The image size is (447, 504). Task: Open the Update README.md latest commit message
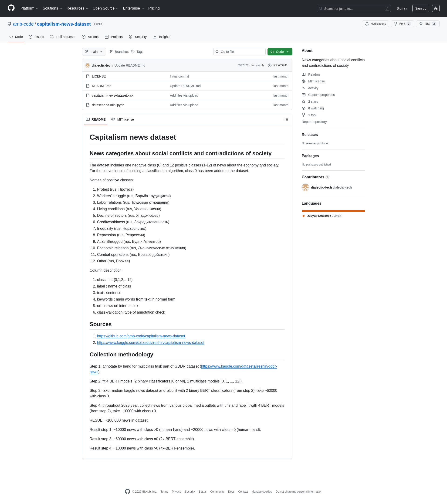(x=130, y=65)
